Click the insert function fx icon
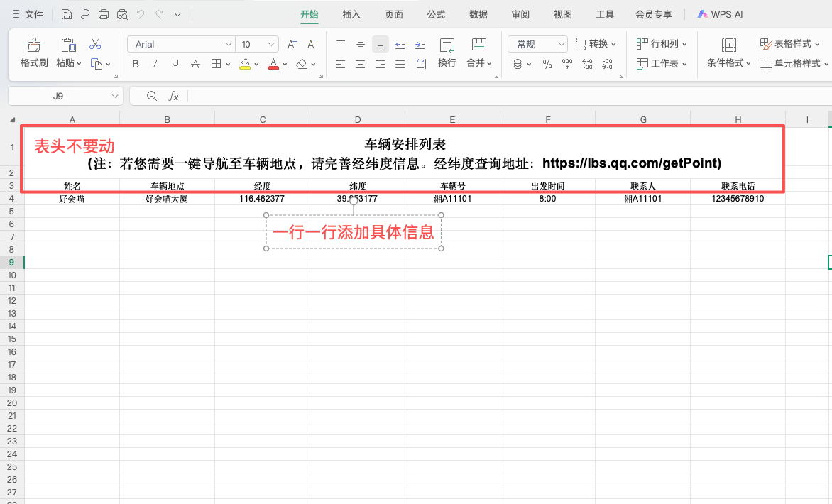Image resolution: width=832 pixels, height=504 pixels. (173, 96)
